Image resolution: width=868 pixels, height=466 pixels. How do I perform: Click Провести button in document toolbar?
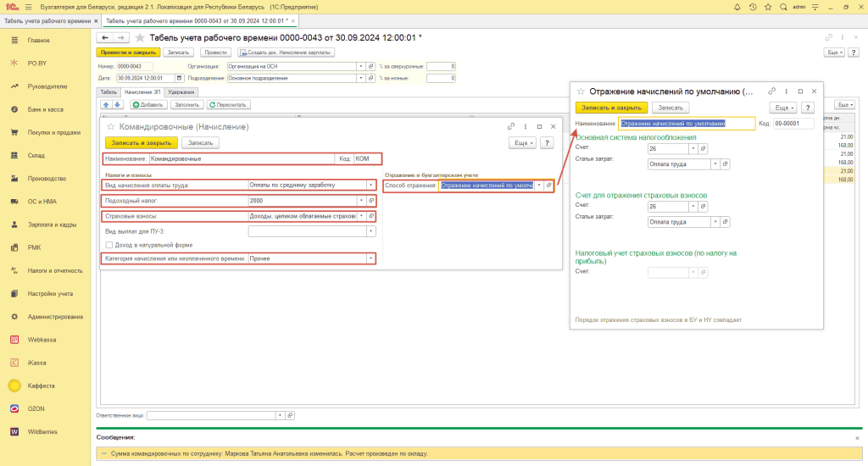pyautogui.click(x=215, y=53)
